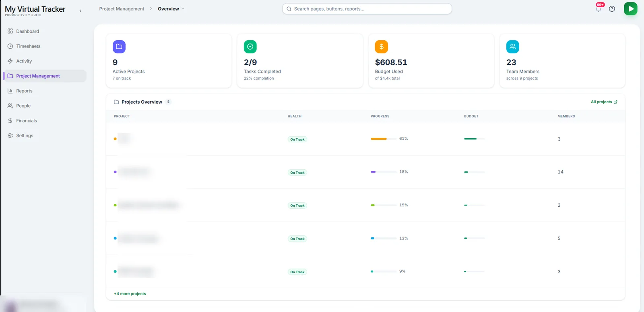Select Project Management in the sidebar
Image resolution: width=644 pixels, height=312 pixels.
tap(45, 76)
